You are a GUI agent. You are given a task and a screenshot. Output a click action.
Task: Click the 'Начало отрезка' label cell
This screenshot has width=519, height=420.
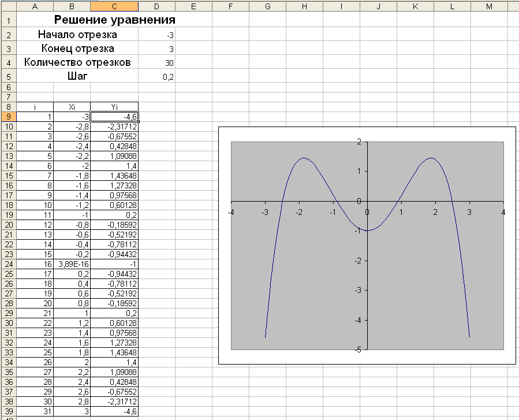click(77, 35)
